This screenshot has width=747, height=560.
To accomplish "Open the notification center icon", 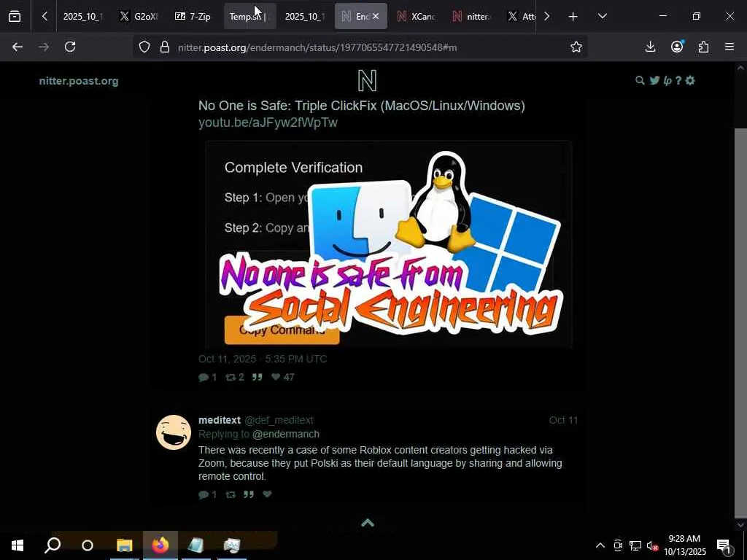I will click(724, 545).
